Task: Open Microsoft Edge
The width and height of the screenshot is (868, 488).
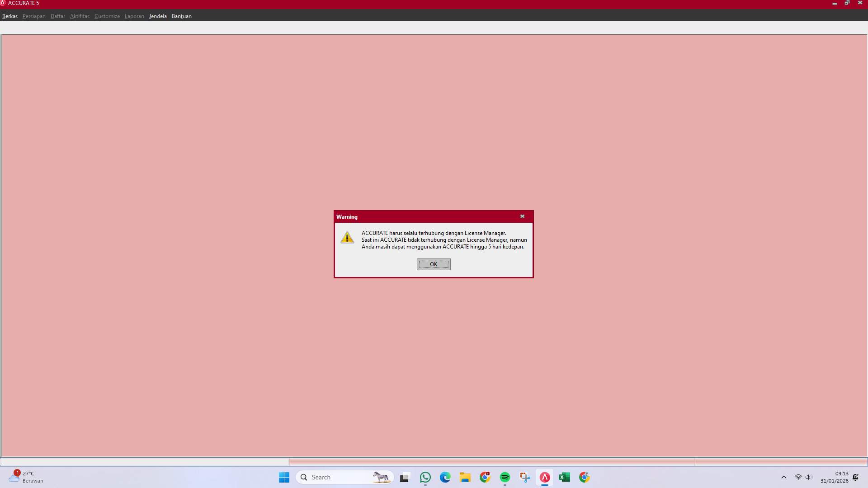Action: [445, 477]
